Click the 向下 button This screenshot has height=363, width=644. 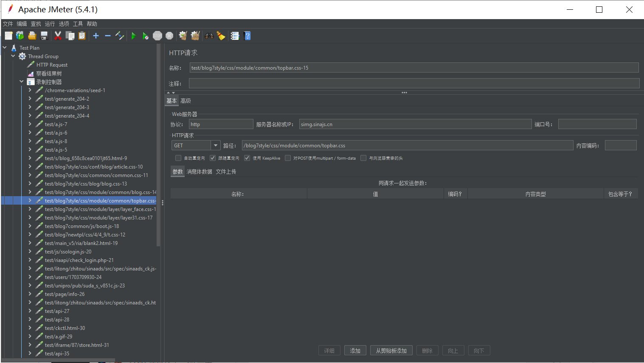click(x=479, y=351)
